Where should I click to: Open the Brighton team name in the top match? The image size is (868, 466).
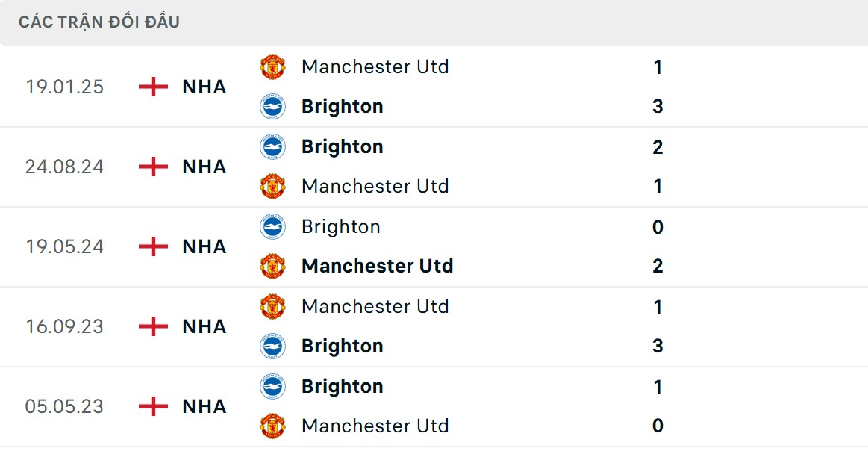point(343,106)
